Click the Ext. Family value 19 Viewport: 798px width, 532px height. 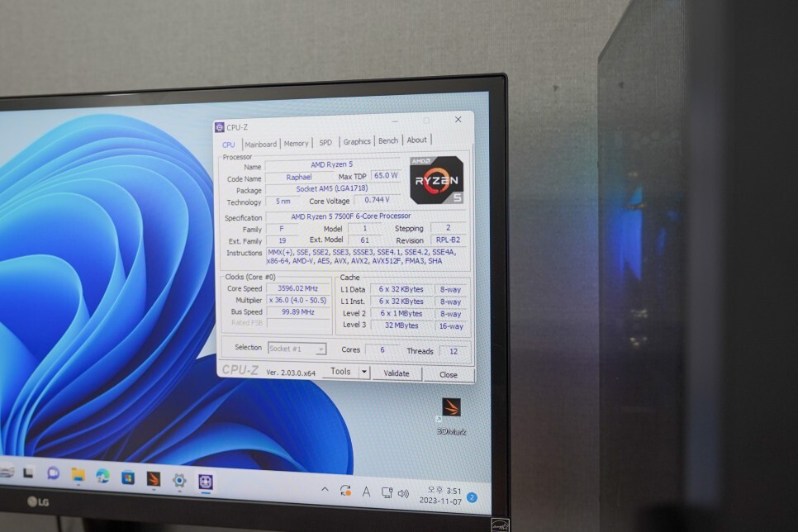pyautogui.click(x=283, y=240)
